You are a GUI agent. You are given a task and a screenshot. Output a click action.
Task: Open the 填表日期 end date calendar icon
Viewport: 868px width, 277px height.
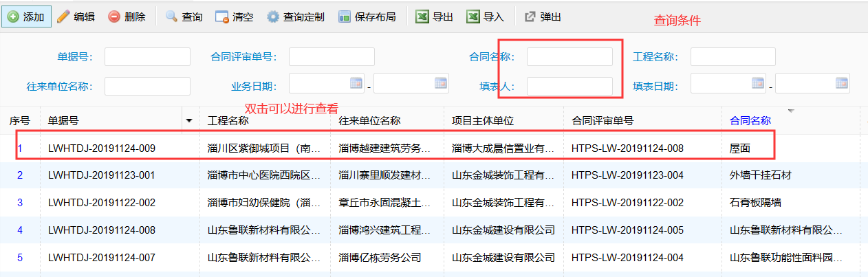coord(843,83)
